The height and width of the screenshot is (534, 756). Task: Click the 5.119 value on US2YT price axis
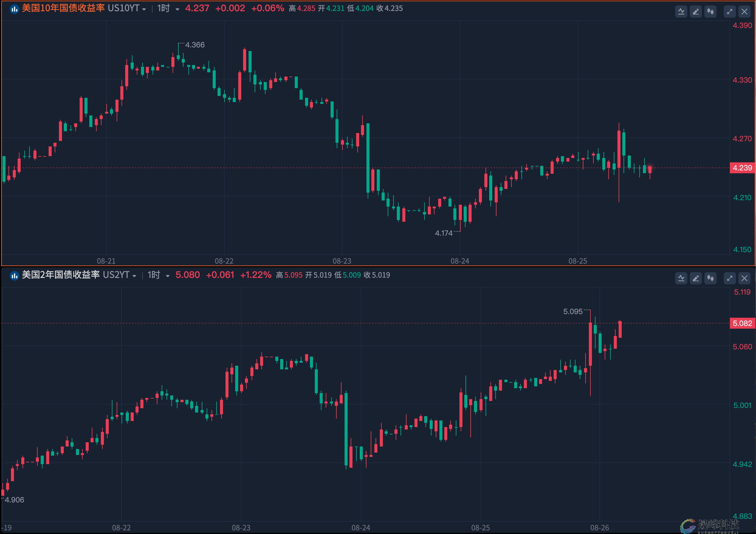(x=742, y=292)
